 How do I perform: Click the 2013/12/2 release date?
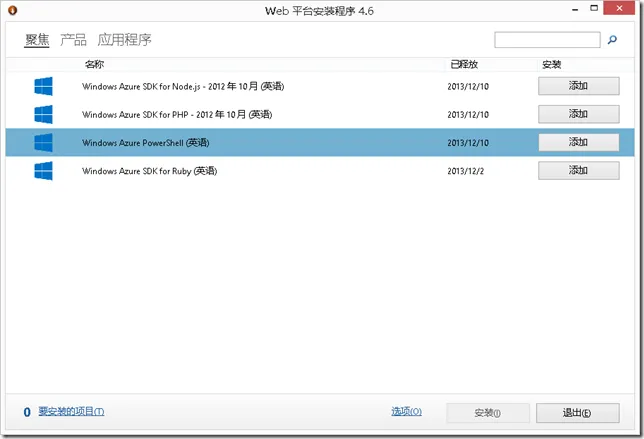point(466,171)
